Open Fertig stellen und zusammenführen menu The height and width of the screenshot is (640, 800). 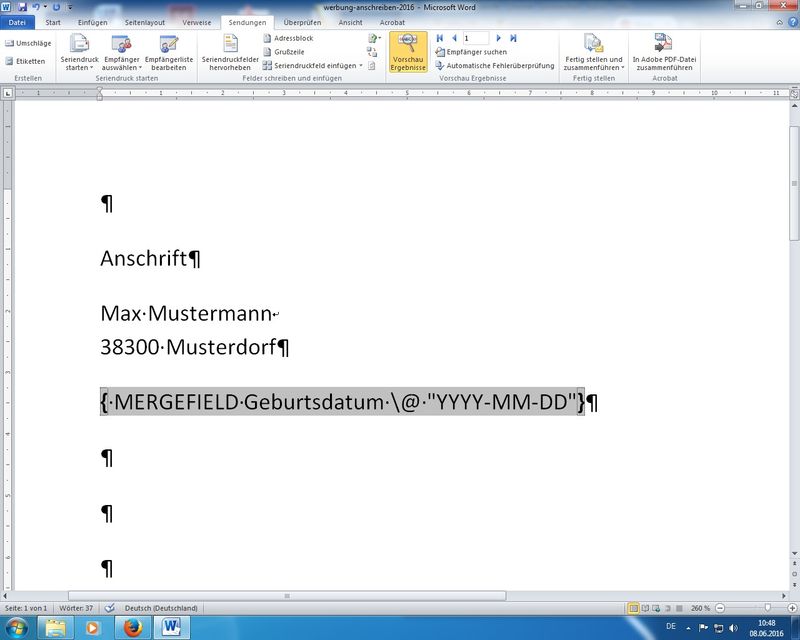pos(593,52)
